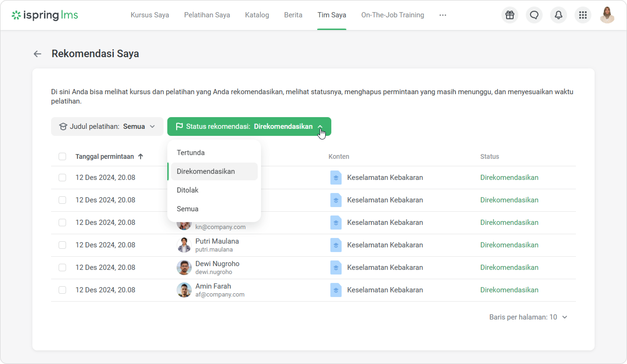Toggle the select-all checkbox in table header
Image resolution: width=627 pixels, height=364 pixels.
click(x=62, y=156)
